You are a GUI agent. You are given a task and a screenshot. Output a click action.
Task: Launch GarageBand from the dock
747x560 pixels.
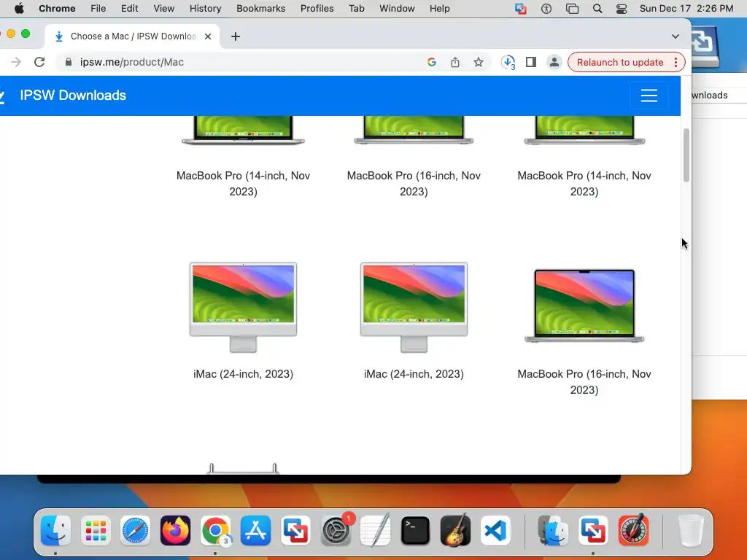click(x=455, y=530)
